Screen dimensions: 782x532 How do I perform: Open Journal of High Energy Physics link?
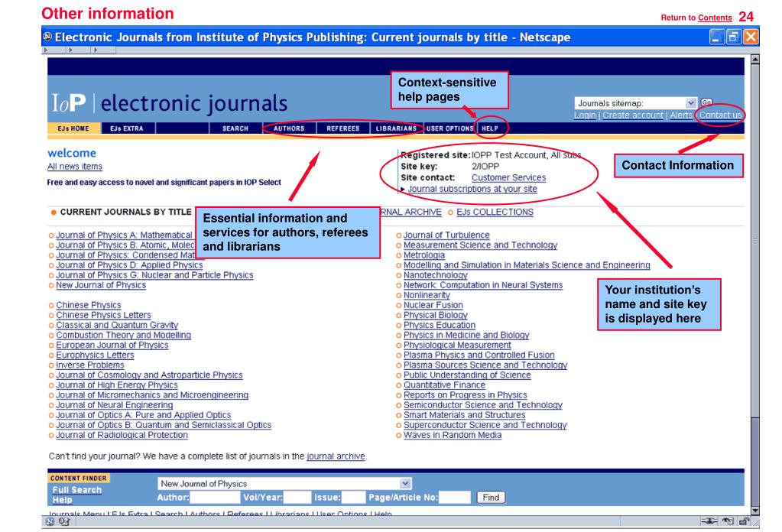117,384
